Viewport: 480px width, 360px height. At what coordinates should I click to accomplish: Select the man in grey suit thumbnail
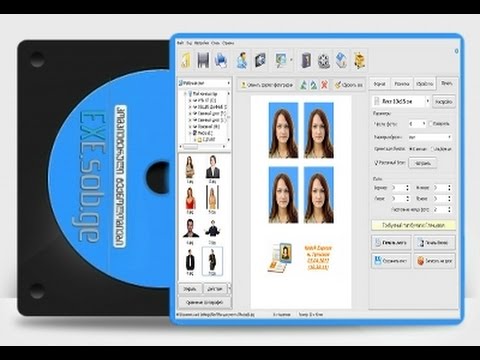tap(212, 168)
